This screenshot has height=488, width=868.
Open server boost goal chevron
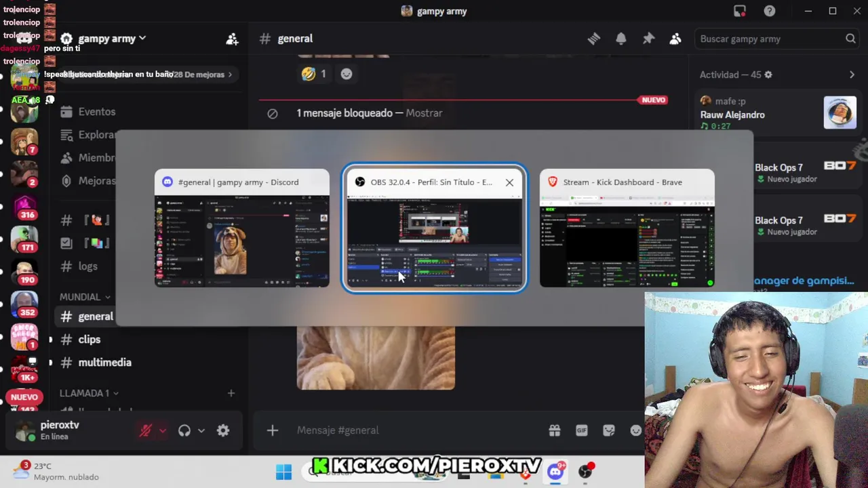click(230, 75)
